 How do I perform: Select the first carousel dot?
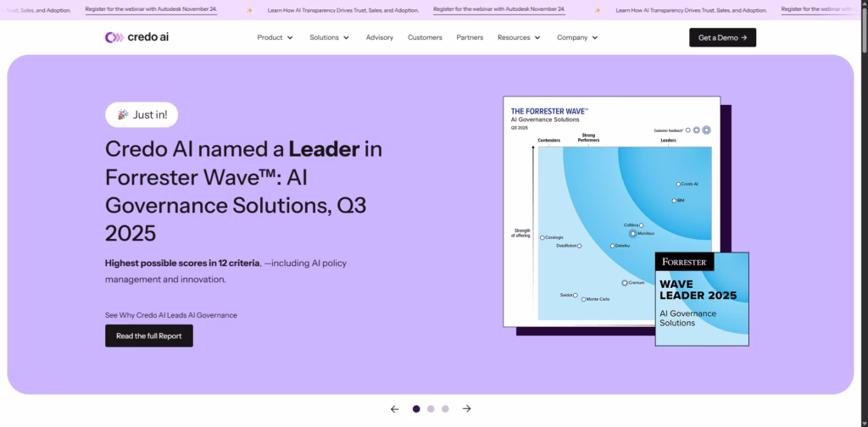(x=416, y=409)
